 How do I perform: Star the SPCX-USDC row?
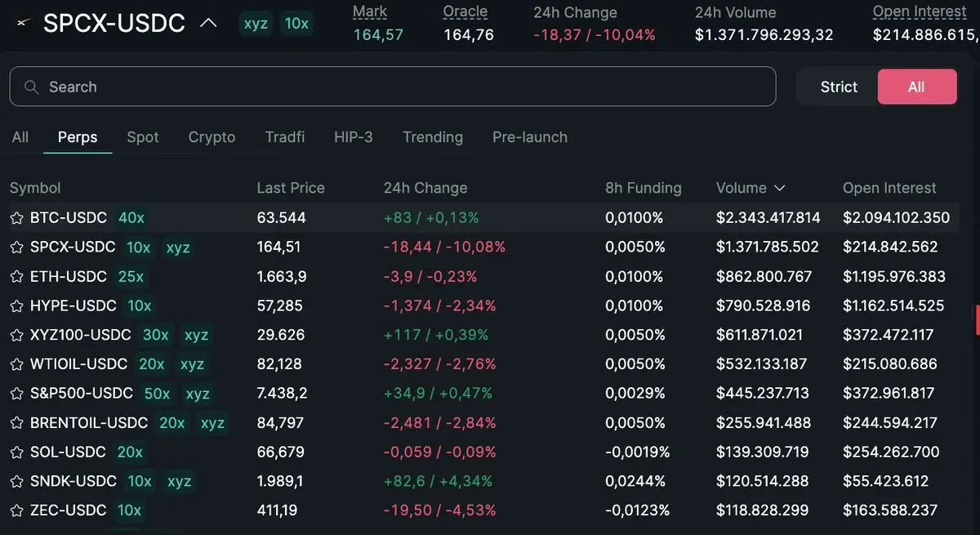pyautogui.click(x=16, y=247)
